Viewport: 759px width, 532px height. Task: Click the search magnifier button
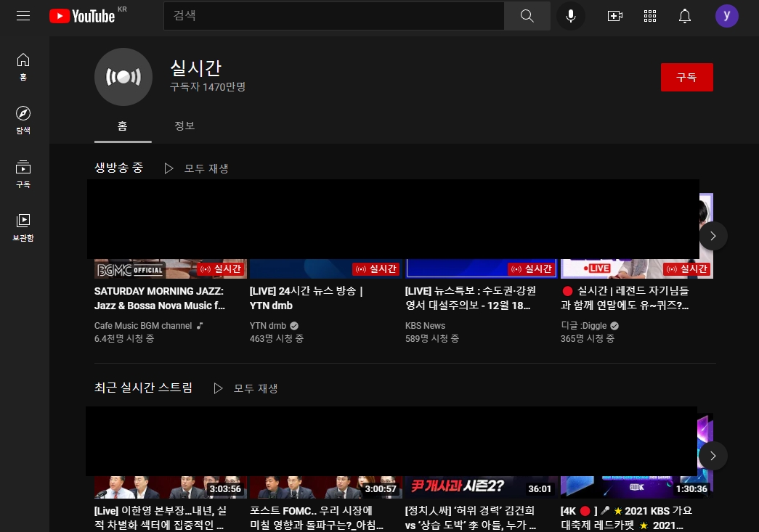[x=527, y=16]
